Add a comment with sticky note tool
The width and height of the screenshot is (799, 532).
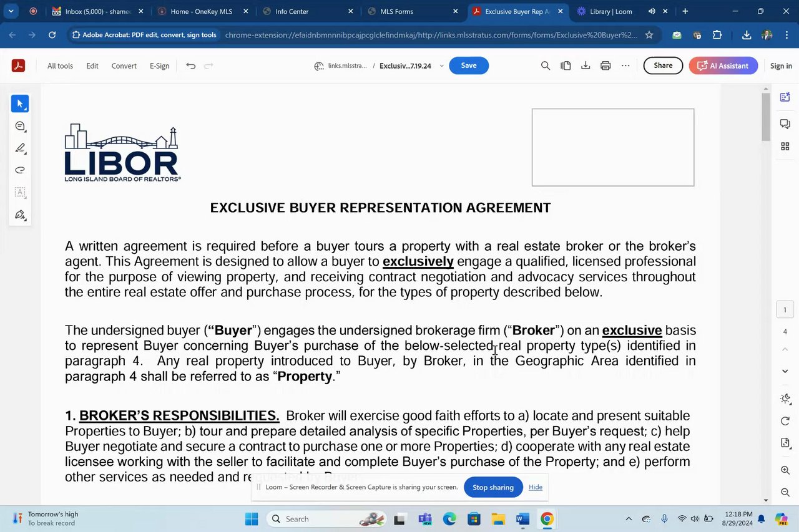tap(20, 127)
